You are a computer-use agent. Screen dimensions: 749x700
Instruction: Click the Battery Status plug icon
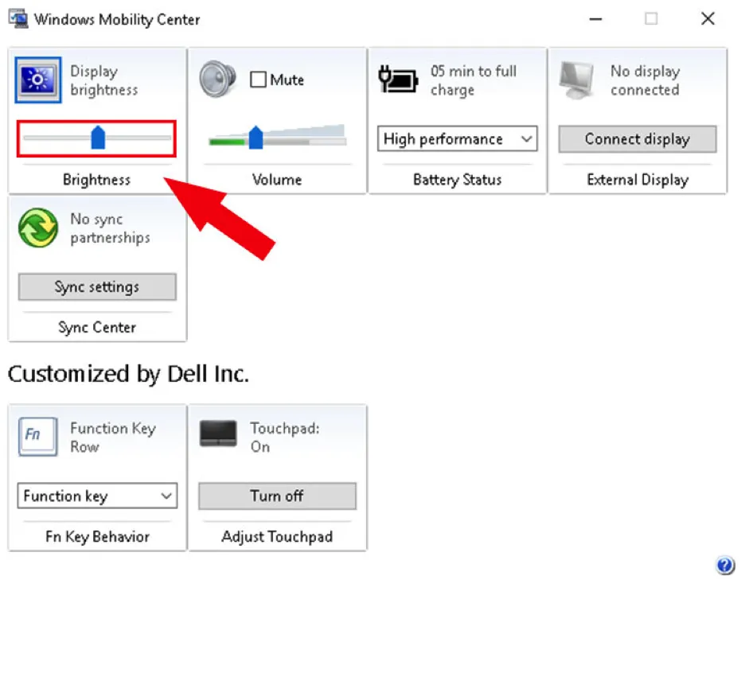(x=398, y=80)
